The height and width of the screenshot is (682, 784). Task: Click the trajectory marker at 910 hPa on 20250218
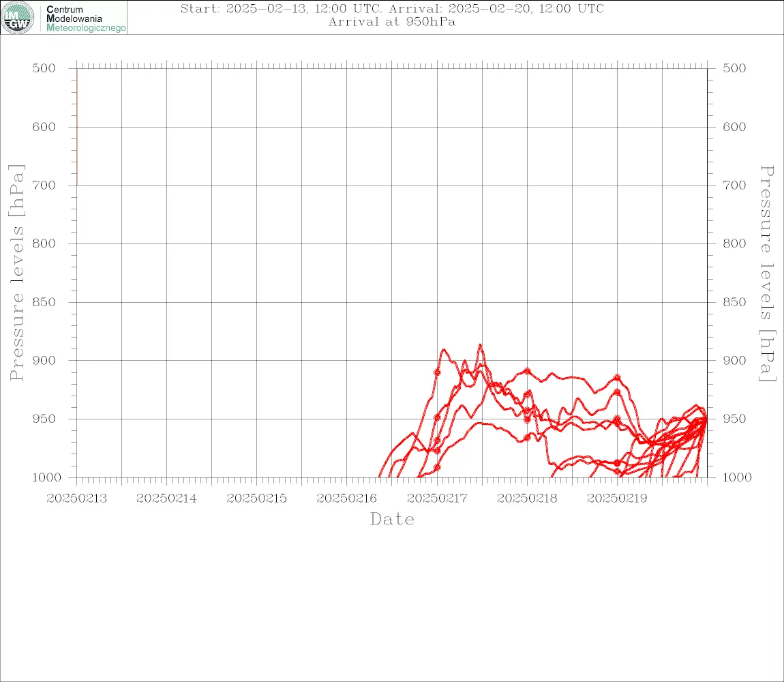pyautogui.click(x=527, y=371)
